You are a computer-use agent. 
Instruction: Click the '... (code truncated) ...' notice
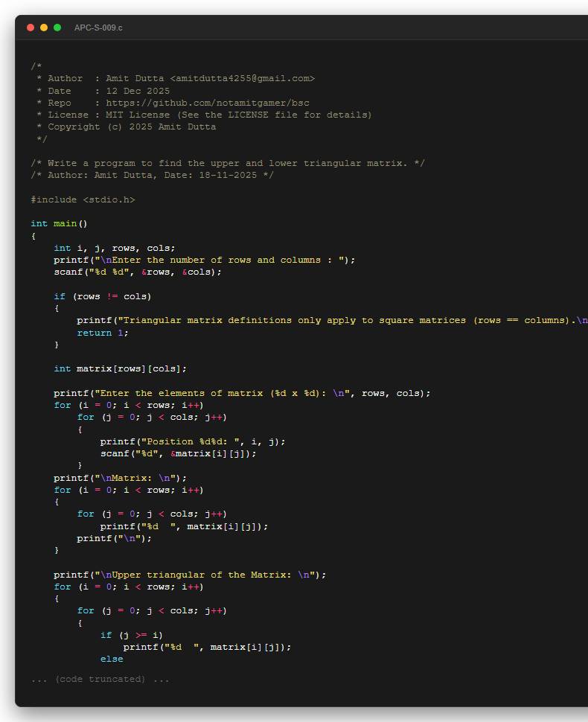click(x=100, y=679)
